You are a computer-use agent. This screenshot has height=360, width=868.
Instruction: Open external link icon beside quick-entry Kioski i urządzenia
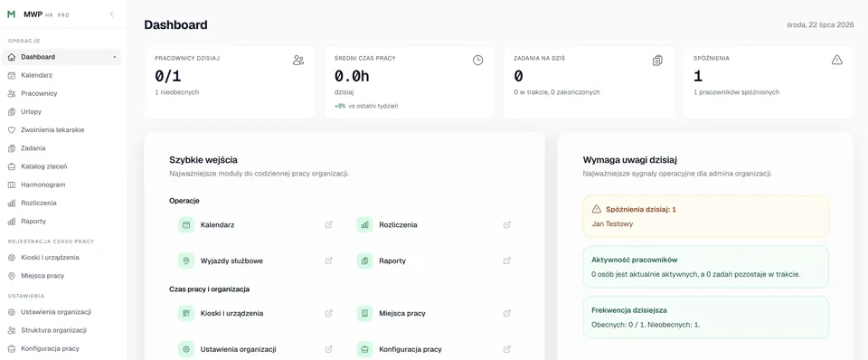point(329,314)
